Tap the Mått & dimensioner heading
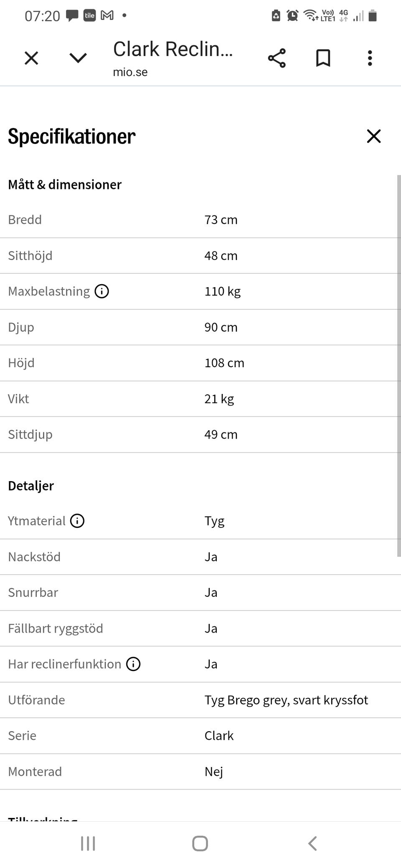 click(x=65, y=184)
